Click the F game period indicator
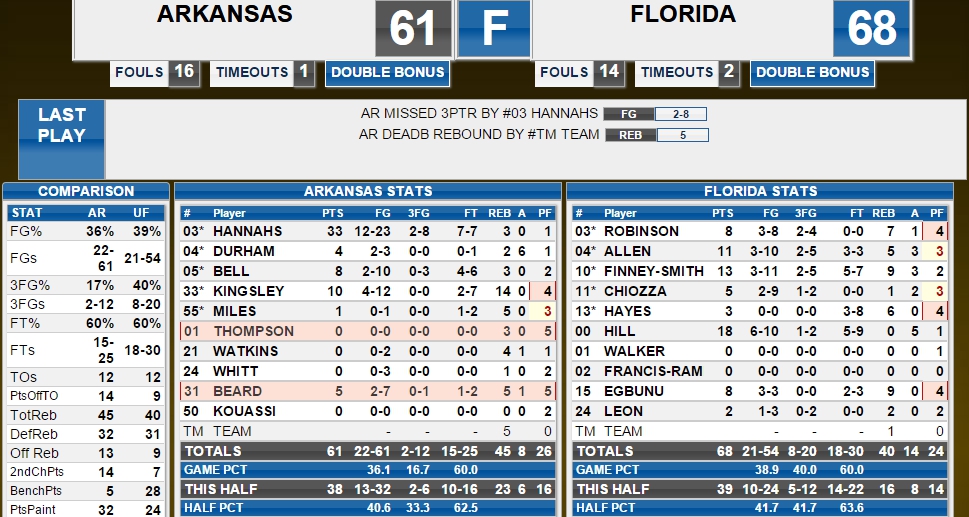969x517 pixels. tap(494, 28)
